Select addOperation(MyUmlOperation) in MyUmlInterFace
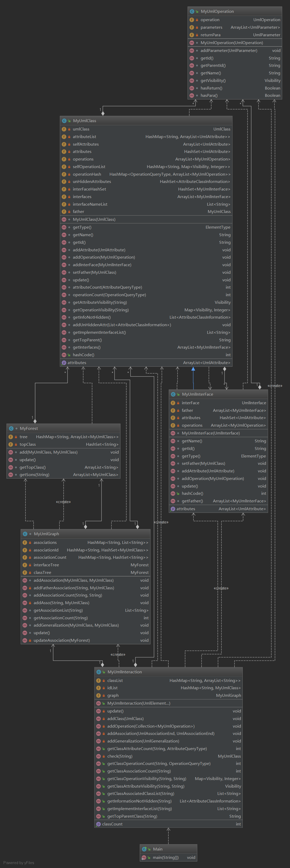 tap(218, 478)
